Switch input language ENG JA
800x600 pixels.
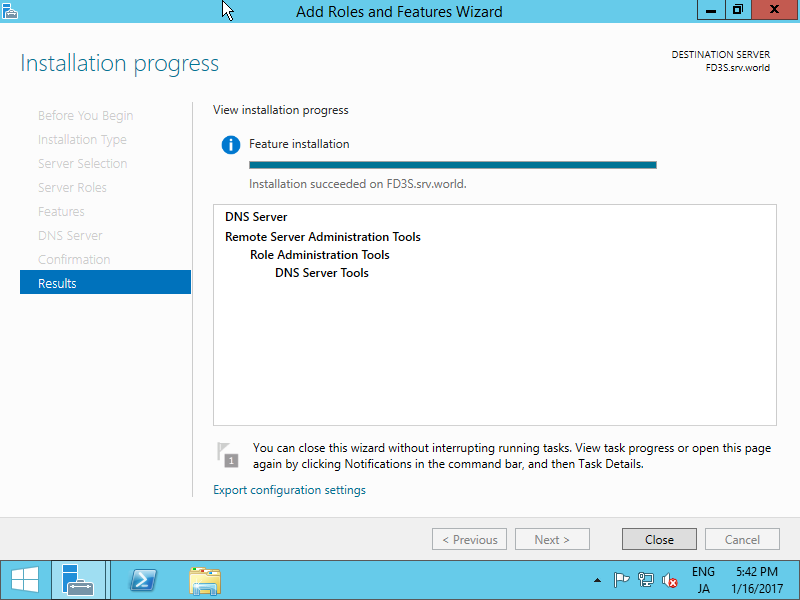(x=703, y=580)
